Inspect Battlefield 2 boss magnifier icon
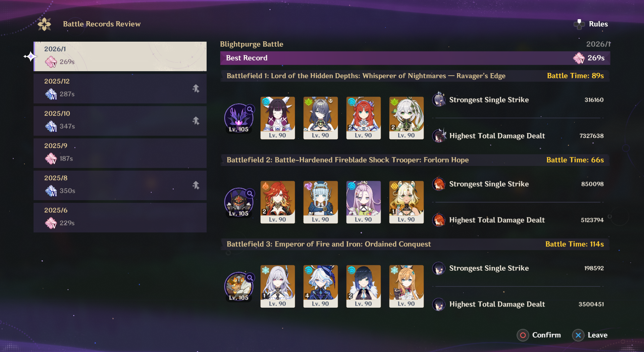This screenshot has width=644, height=352. 250,193
